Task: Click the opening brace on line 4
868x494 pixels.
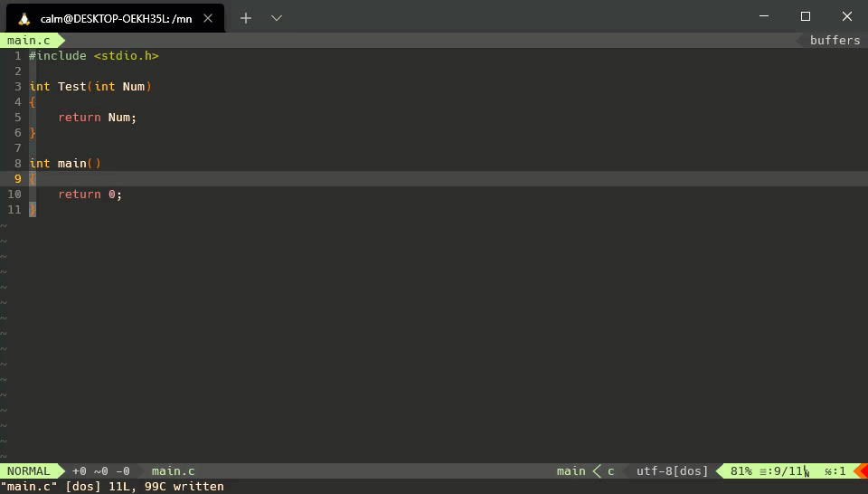Action: [33, 102]
